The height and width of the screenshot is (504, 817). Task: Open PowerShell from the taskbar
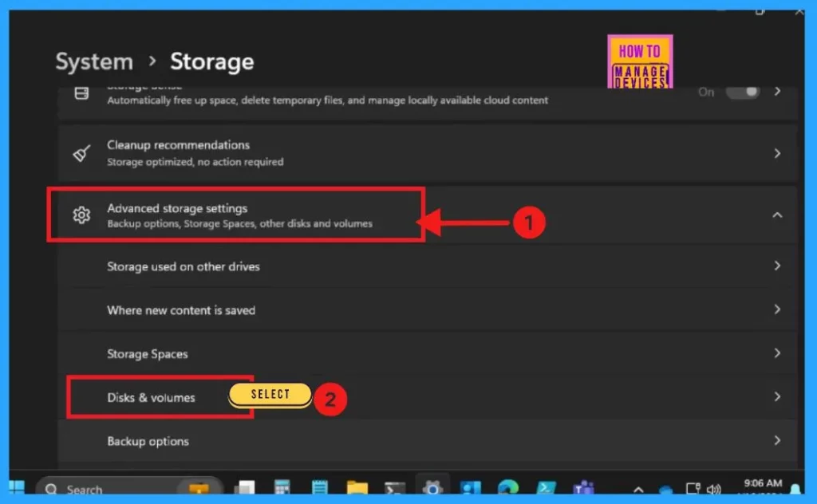(x=546, y=488)
